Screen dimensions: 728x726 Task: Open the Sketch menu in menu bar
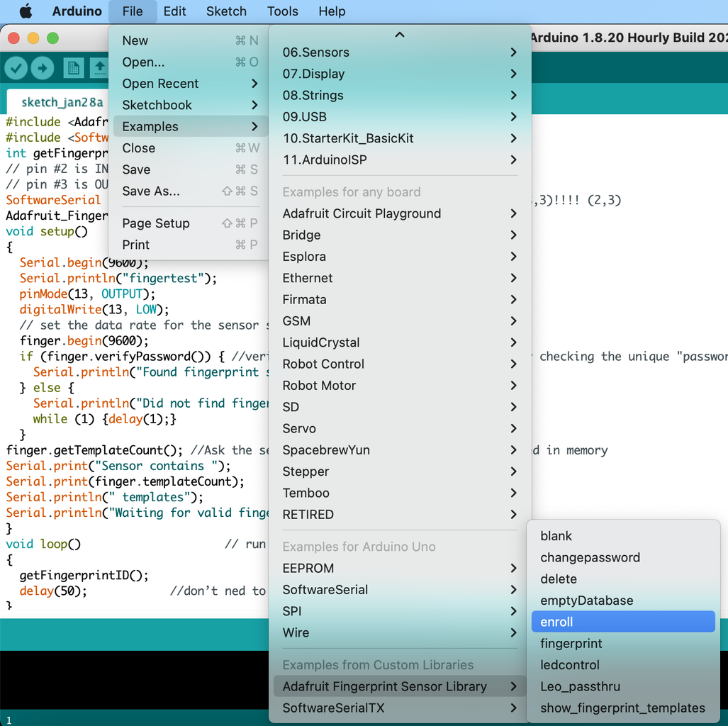(x=226, y=11)
